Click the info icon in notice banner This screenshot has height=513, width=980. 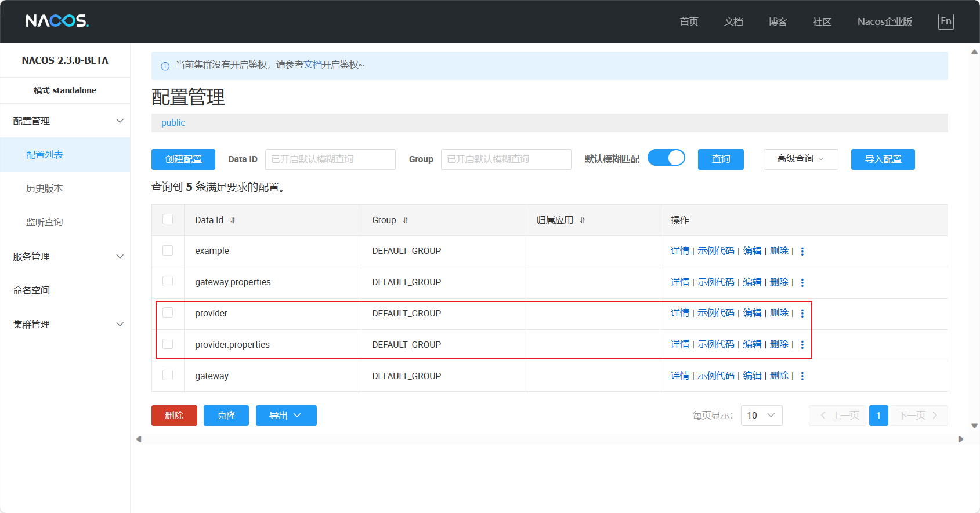click(165, 66)
